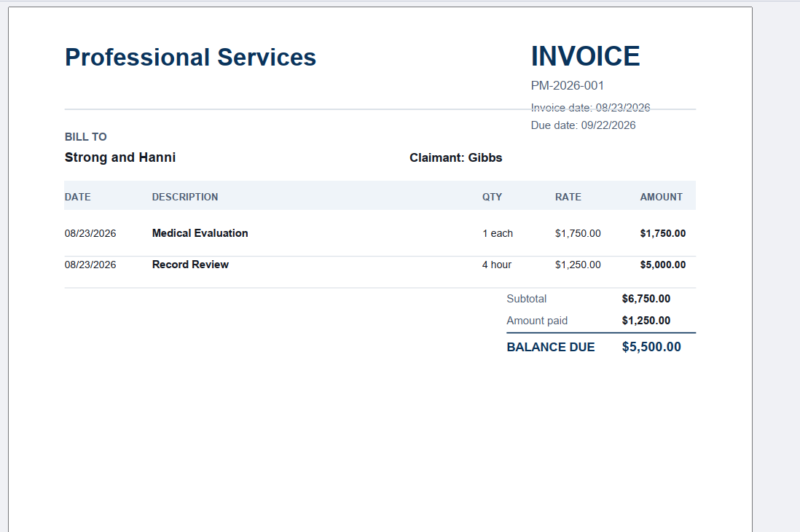
Task: Click the $1,250.00 amount paid value
Action: click(x=646, y=321)
